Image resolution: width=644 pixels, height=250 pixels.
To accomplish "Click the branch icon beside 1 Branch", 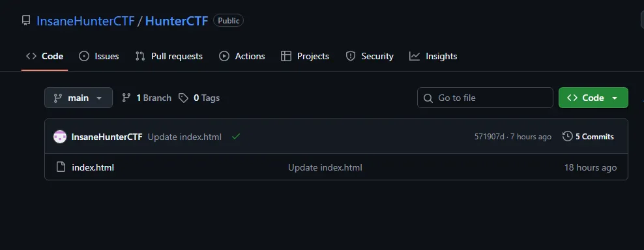I will pos(126,98).
